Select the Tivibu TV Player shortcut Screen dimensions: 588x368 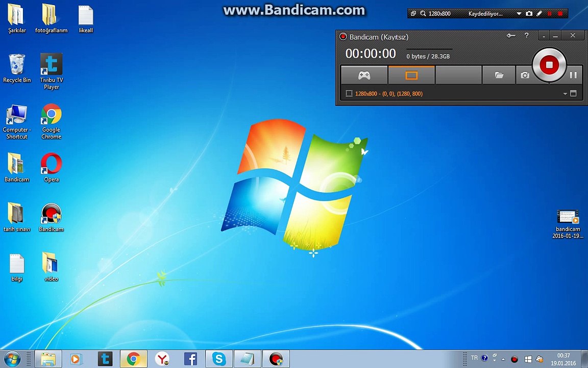click(x=52, y=72)
